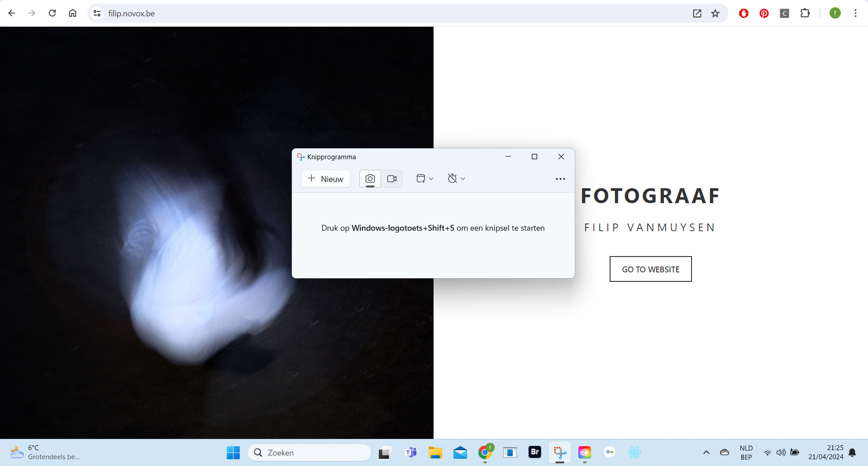Viewport: 868px width, 466px height.
Task: Open File Explorer from the taskbar
Action: pyautogui.click(x=435, y=452)
